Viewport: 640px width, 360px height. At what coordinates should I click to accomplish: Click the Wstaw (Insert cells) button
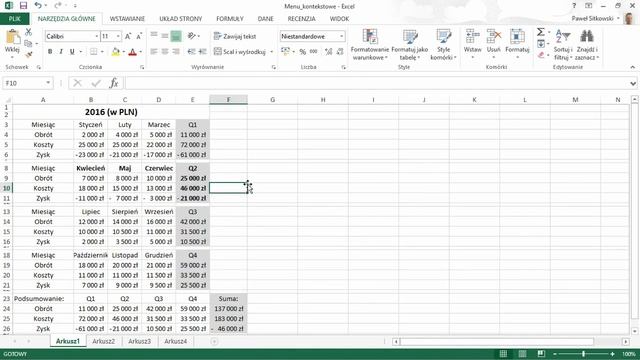pyautogui.click(x=472, y=45)
